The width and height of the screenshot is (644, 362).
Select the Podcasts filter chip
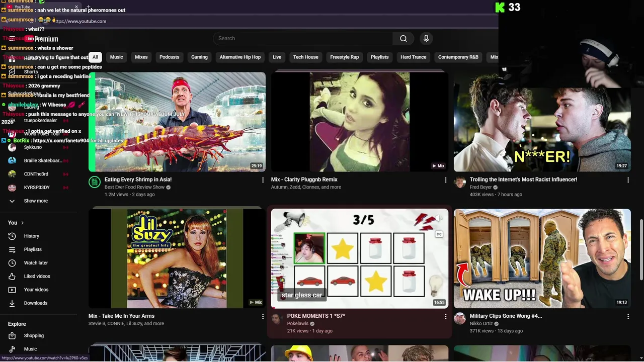[170, 57]
